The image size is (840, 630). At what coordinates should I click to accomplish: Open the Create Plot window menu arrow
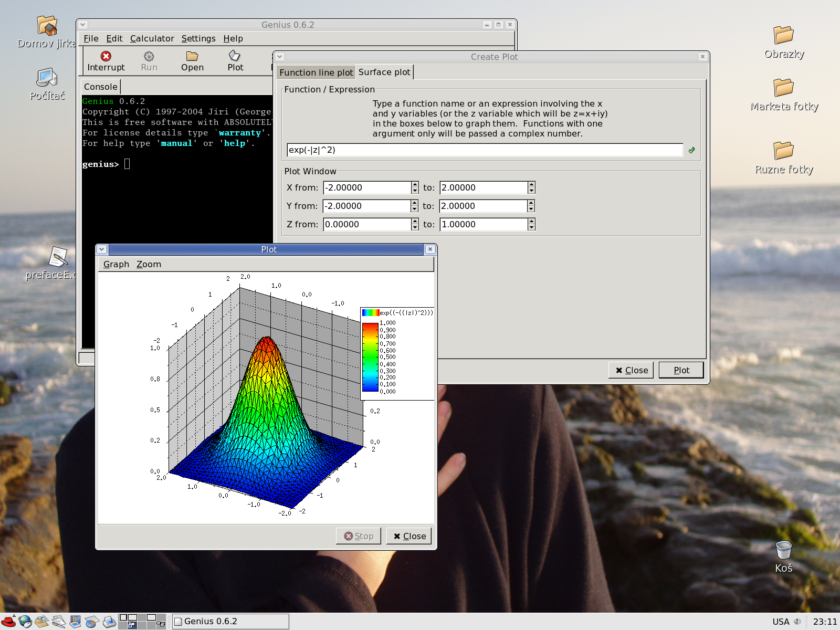(280, 57)
